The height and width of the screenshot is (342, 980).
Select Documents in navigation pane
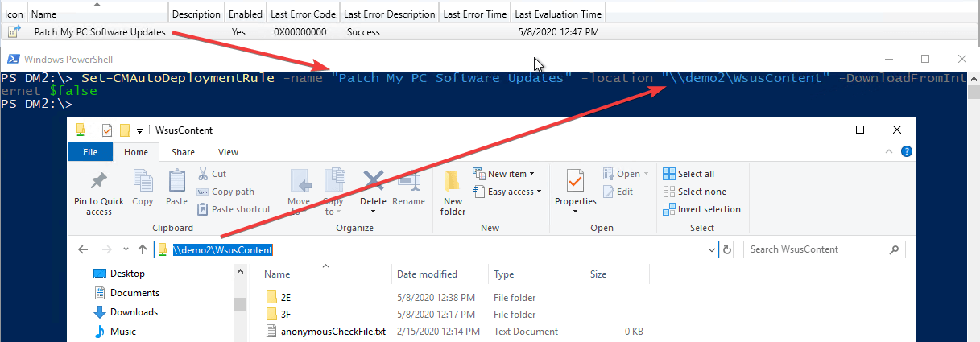pyautogui.click(x=134, y=293)
